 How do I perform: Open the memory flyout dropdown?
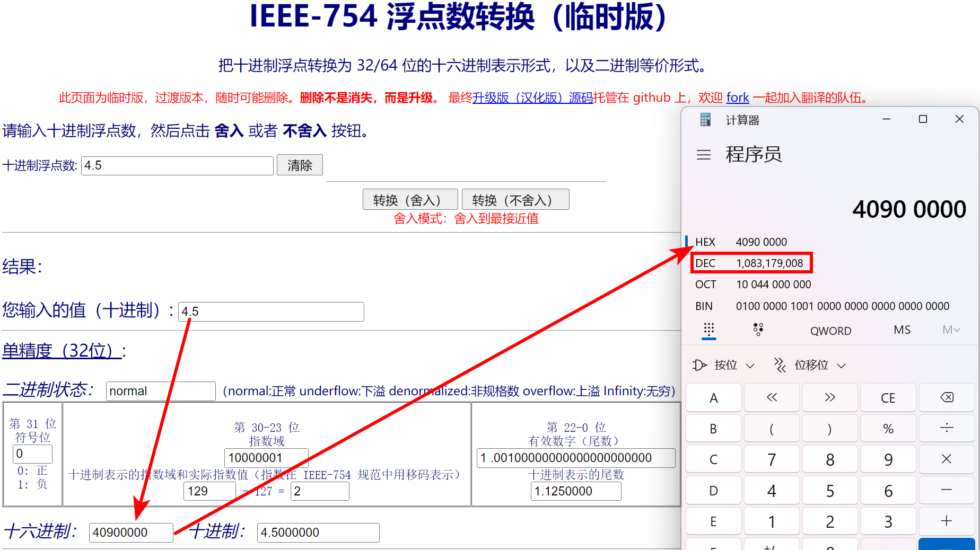tap(951, 330)
